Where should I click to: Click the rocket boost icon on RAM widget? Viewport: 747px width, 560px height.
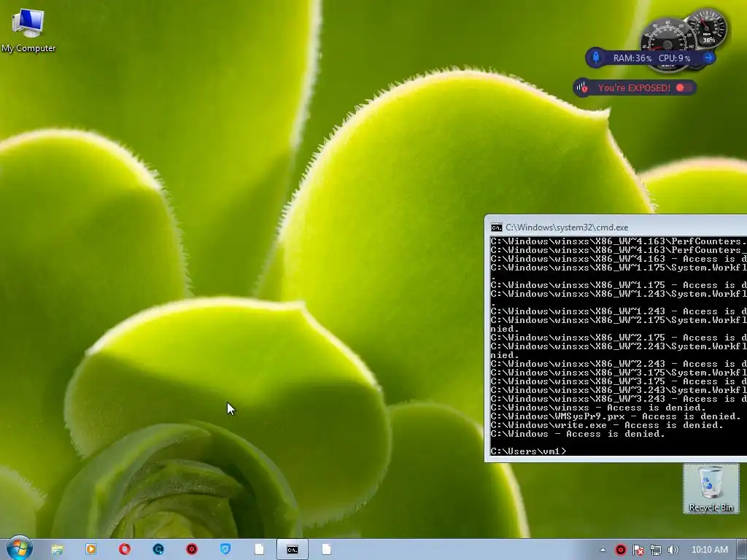595,58
